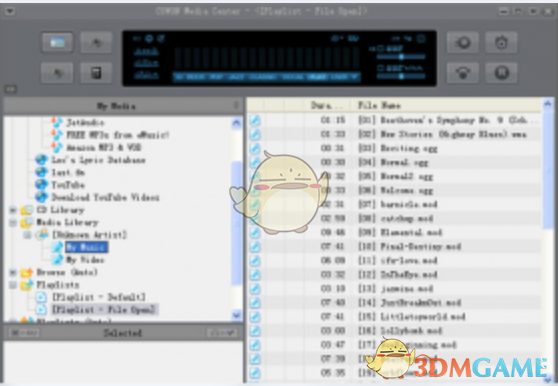Image resolution: width=558 pixels, height=386 pixels.
Task: Click the third underlined link in display
Action: 146,75
